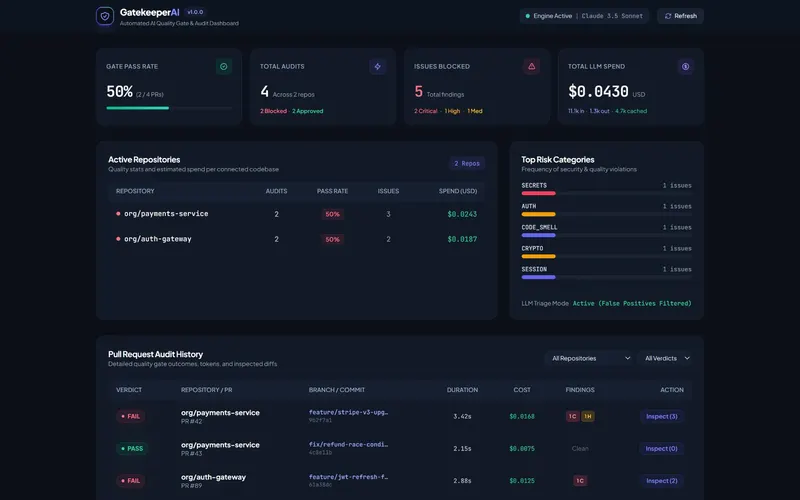Click the $0.0168 cost value
Screen dimensions: 800x500
522,416
